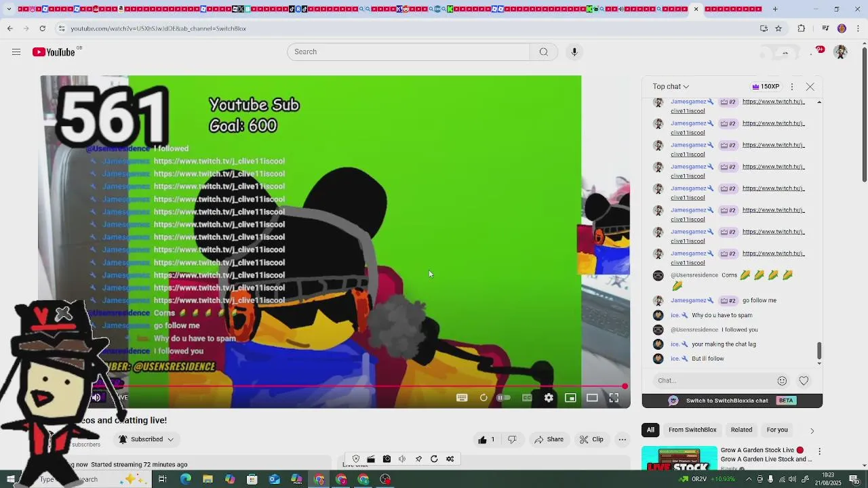Jump to the live edge red scrubber dot
The height and width of the screenshot is (488, 868).
[x=625, y=386]
